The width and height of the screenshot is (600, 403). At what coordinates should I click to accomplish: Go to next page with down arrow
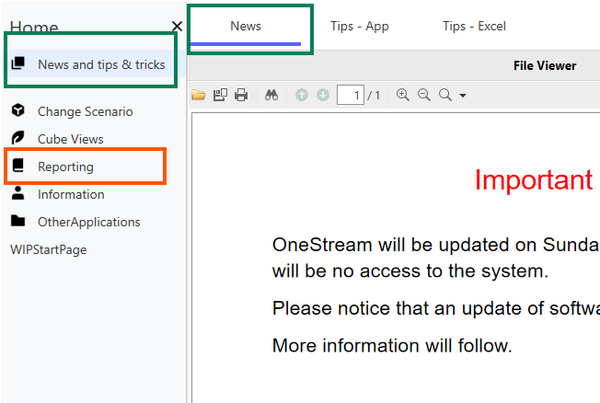[x=322, y=95]
